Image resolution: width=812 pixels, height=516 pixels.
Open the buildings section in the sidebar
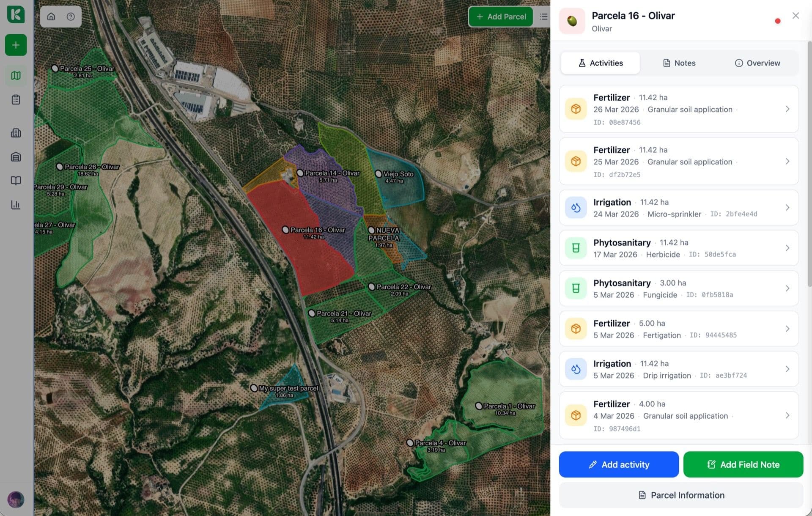click(x=16, y=133)
